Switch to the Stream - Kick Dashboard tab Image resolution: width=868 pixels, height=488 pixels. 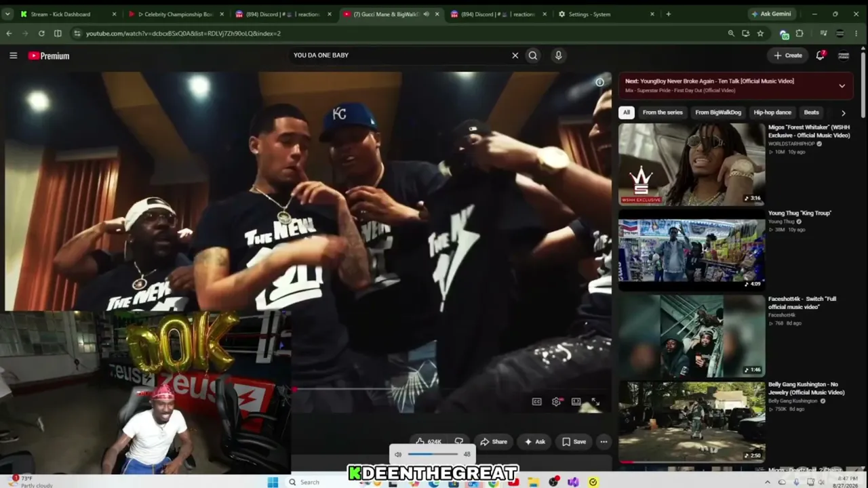pyautogui.click(x=68, y=14)
